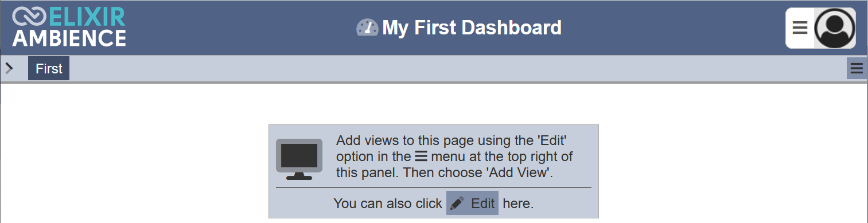Image resolution: width=868 pixels, height=223 pixels.
Task: Click the Elixir Ambience infinity logo symbol
Action: click(28, 17)
